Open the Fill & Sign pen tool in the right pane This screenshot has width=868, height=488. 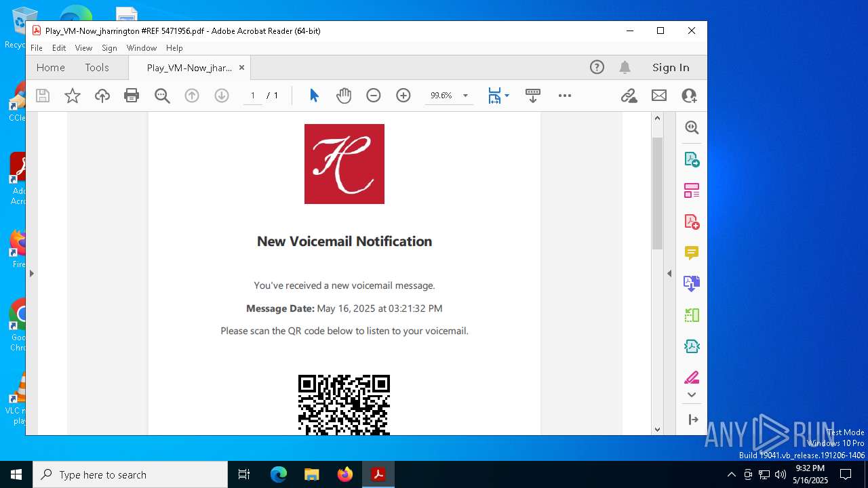tap(692, 378)
